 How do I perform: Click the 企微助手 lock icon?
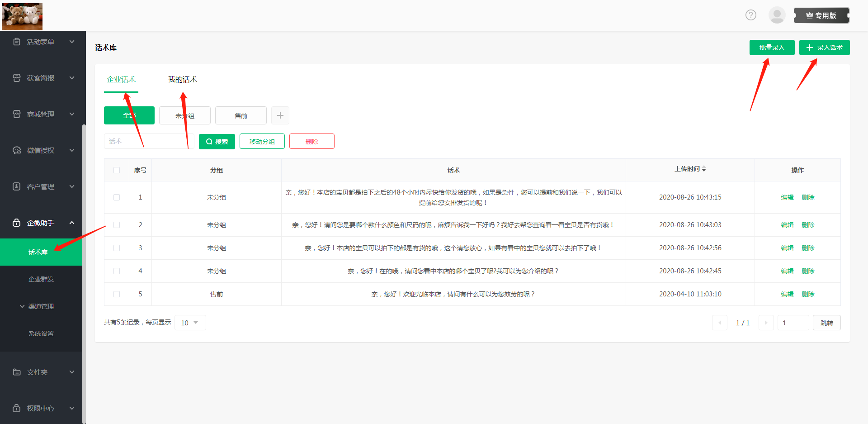pyautogui.click(x=17, y=223)
